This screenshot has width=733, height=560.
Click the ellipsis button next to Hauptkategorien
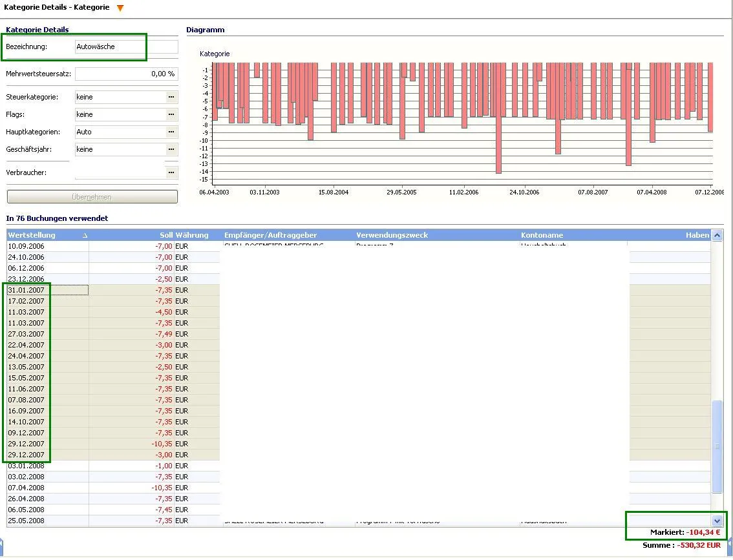point(171,132)
